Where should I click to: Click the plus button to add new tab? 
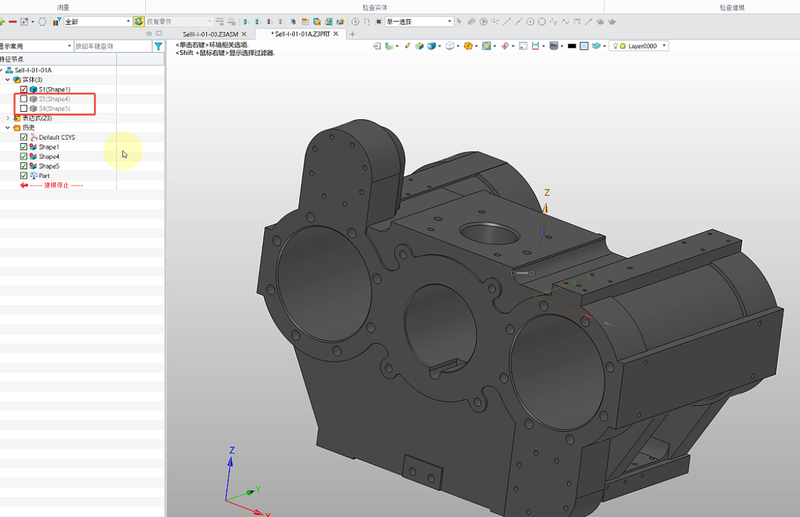click(x=352, y=34)
